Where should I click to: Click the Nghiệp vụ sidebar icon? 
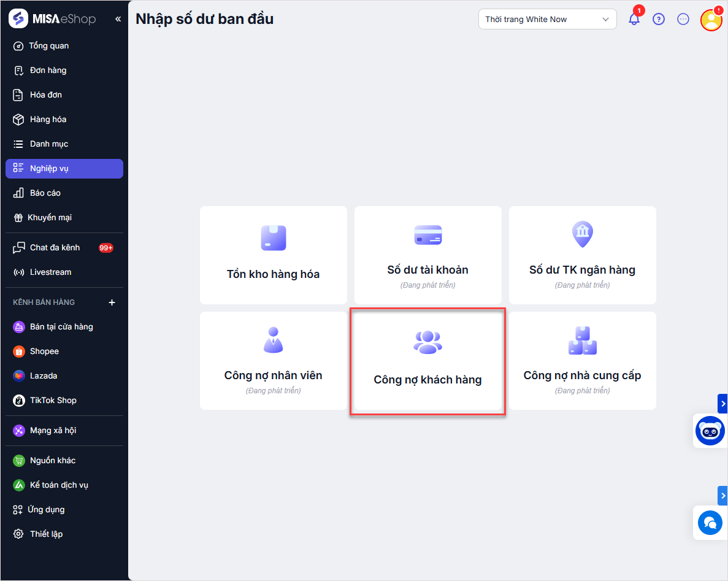tap(18, 168)
